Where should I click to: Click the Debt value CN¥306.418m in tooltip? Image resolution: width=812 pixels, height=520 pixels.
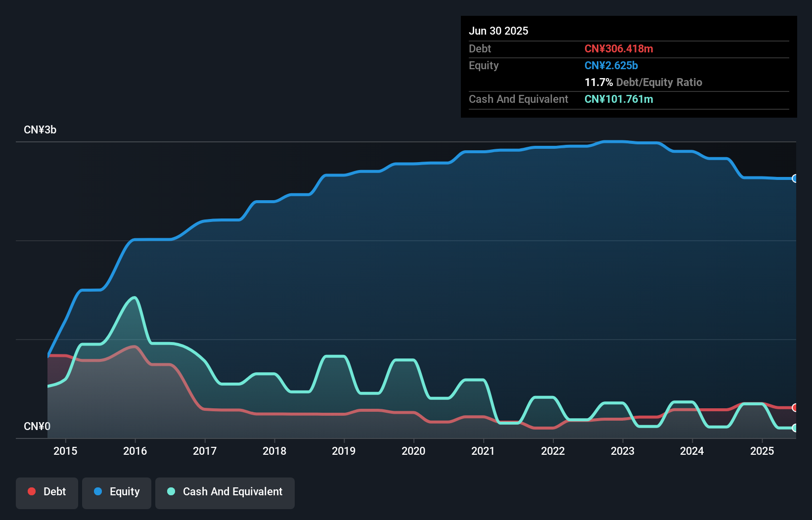tap(619, 49)
